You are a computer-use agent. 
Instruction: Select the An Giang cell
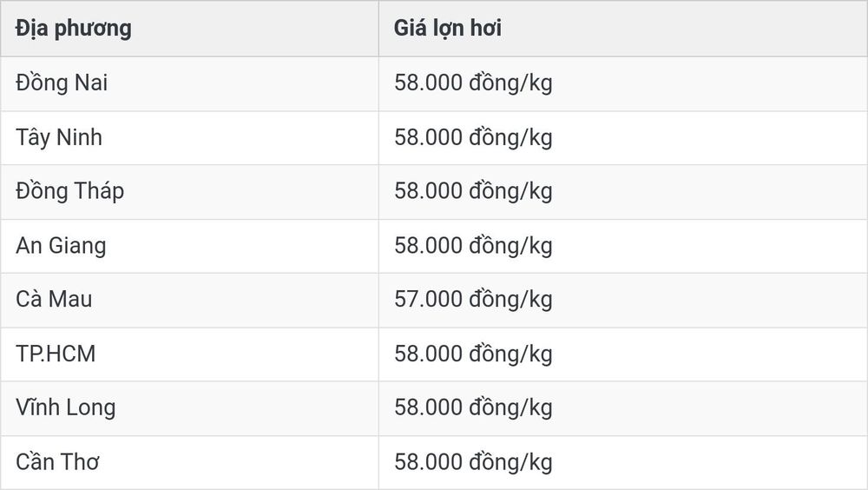189,246
